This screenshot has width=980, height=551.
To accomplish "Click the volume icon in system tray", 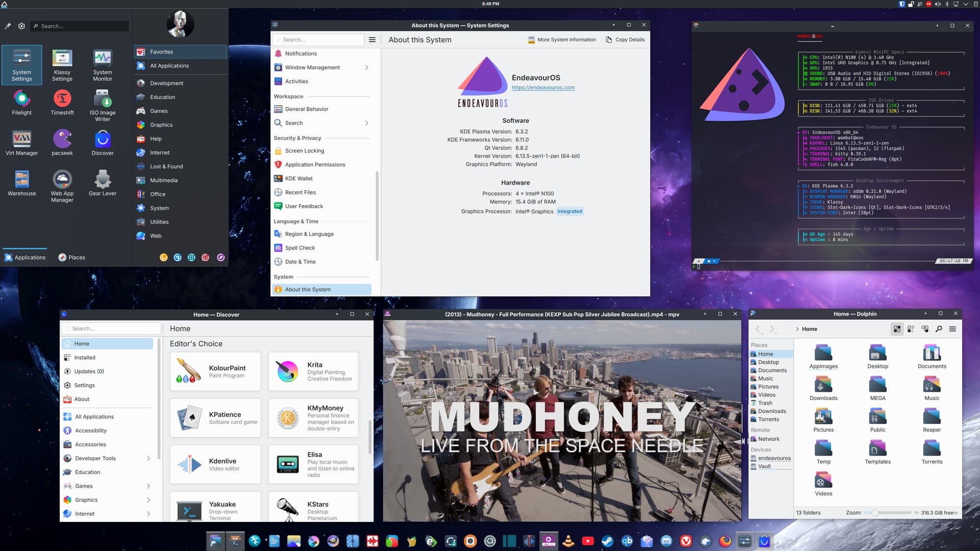I will click(938, 4).
